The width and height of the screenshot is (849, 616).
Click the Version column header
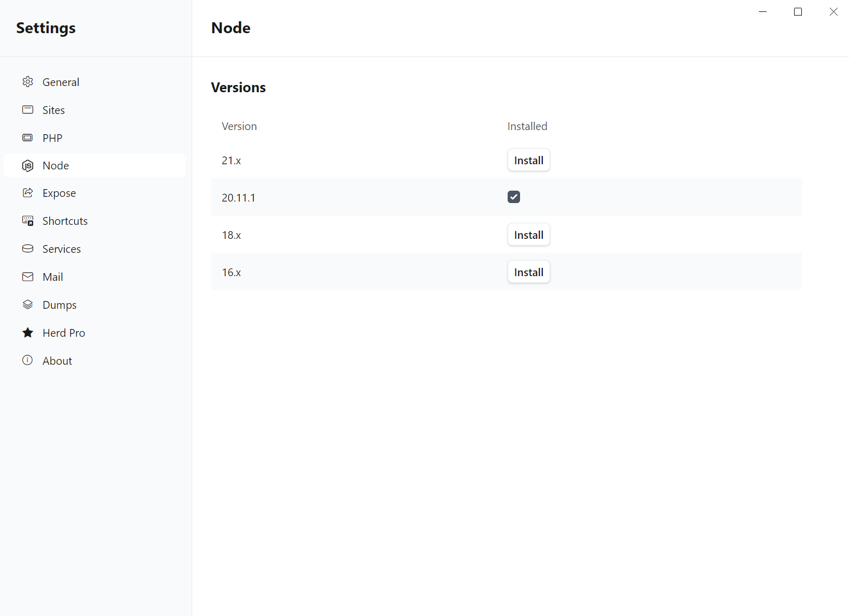point(239,126)
